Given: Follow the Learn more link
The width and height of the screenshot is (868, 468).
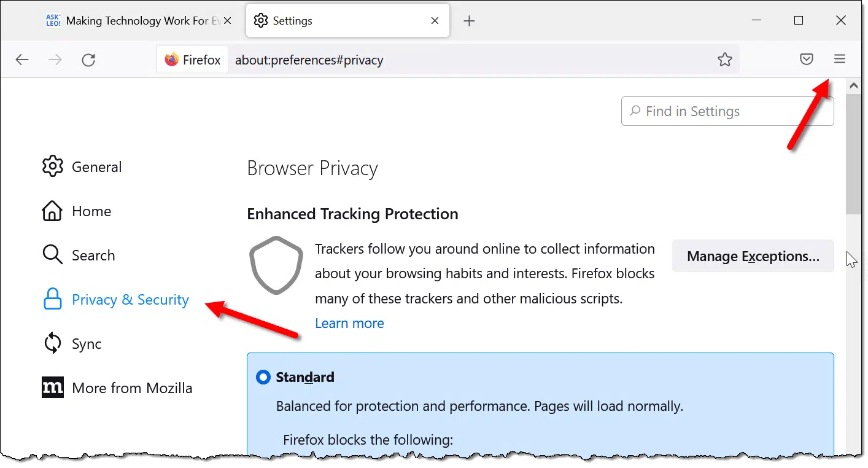Looking at the screenshot, I should click(x=349, y=323).
